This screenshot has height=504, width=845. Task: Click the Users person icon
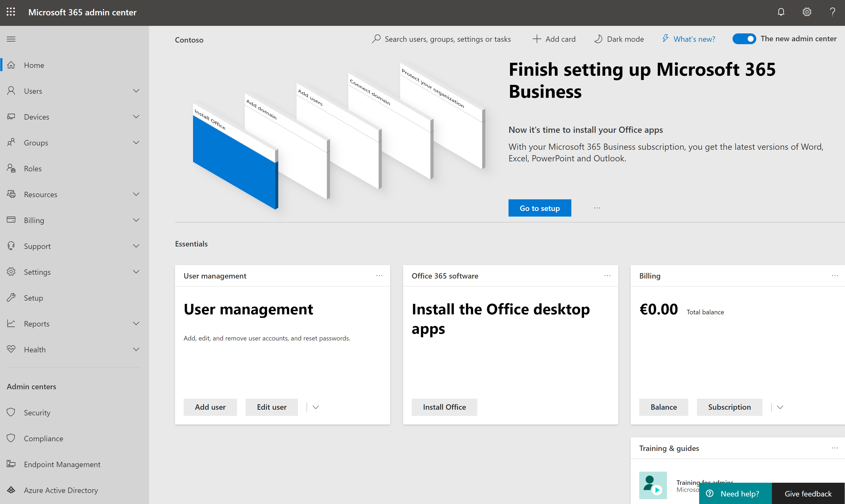click(x=11, y=90)
